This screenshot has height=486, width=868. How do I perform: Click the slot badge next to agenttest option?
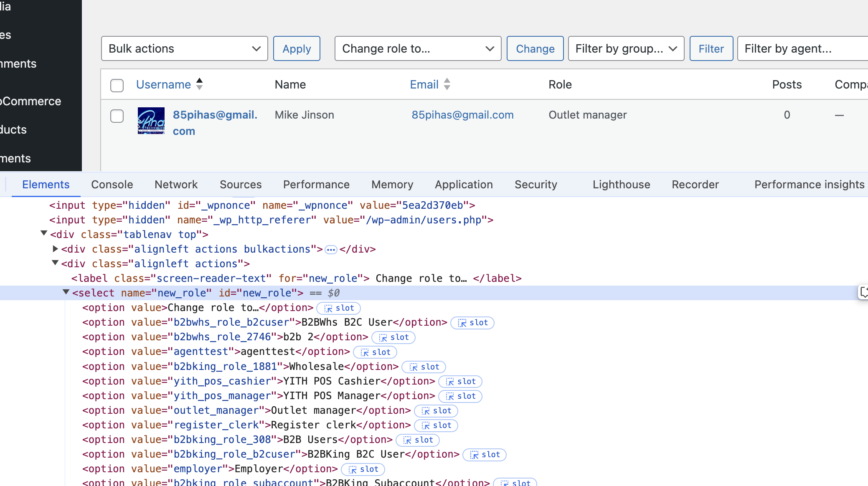[x=375, y=352]
